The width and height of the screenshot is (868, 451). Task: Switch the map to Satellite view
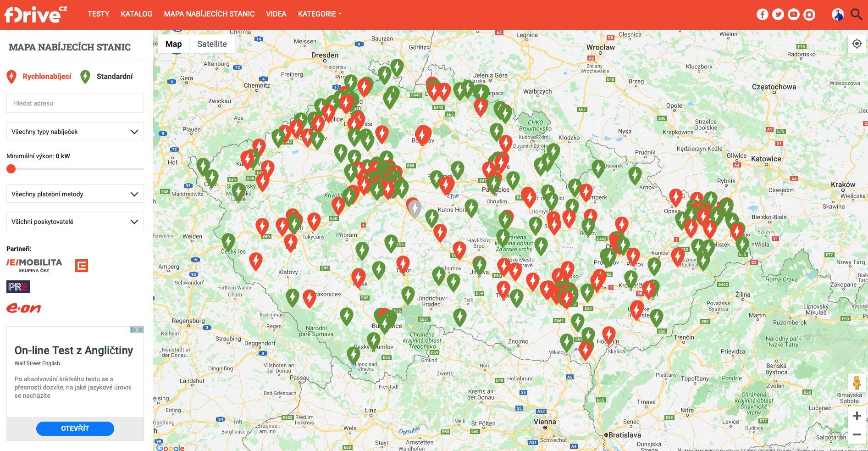click(212, 44)
